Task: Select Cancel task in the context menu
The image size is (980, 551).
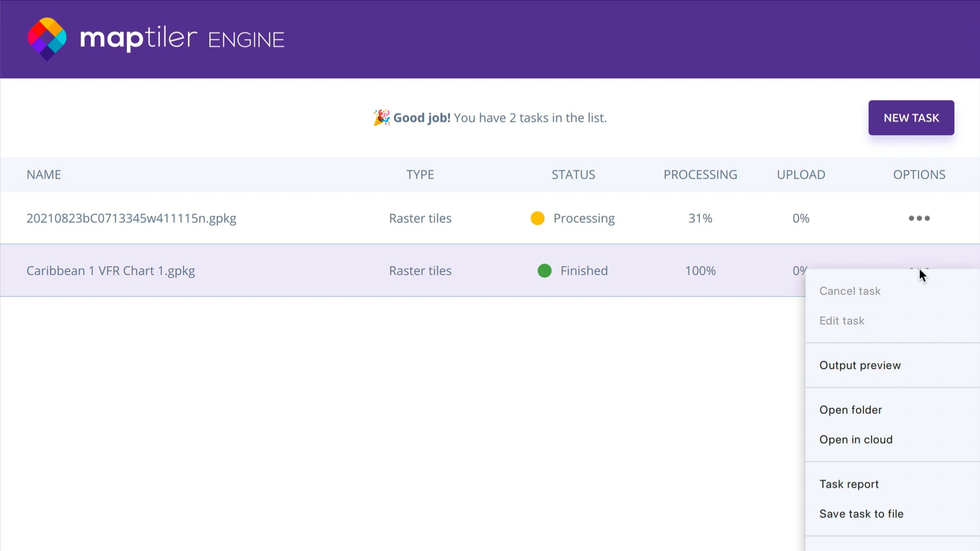Action: tap(850, 291)
